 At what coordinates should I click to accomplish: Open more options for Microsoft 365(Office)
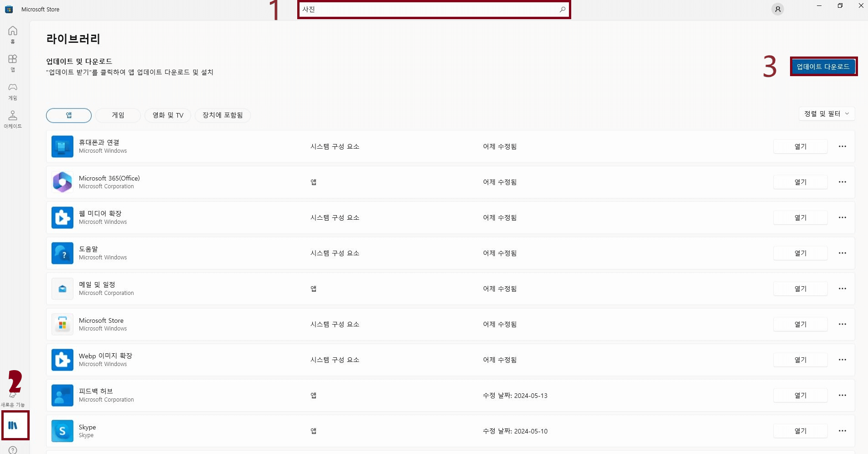click(x=842, y=182)
